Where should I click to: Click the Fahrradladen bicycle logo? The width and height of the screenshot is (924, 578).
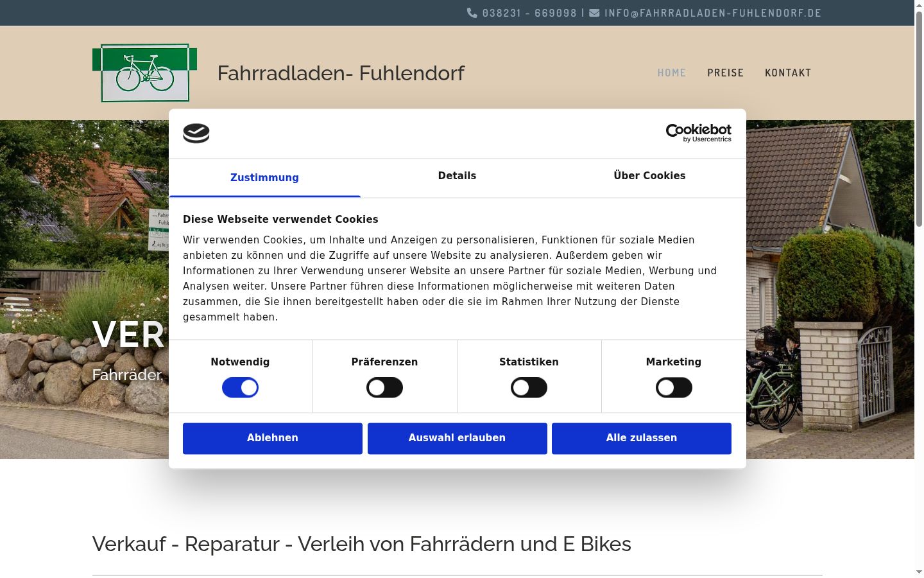click(x=144, y=73)
